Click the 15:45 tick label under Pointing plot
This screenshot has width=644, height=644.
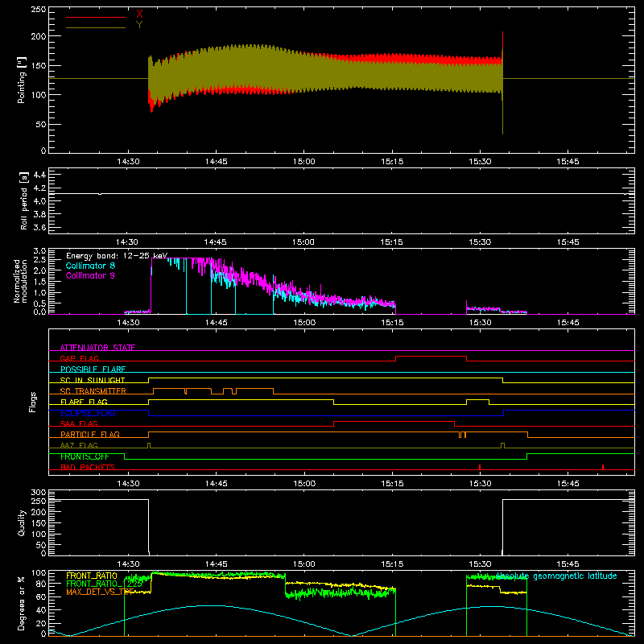(568, 162)
